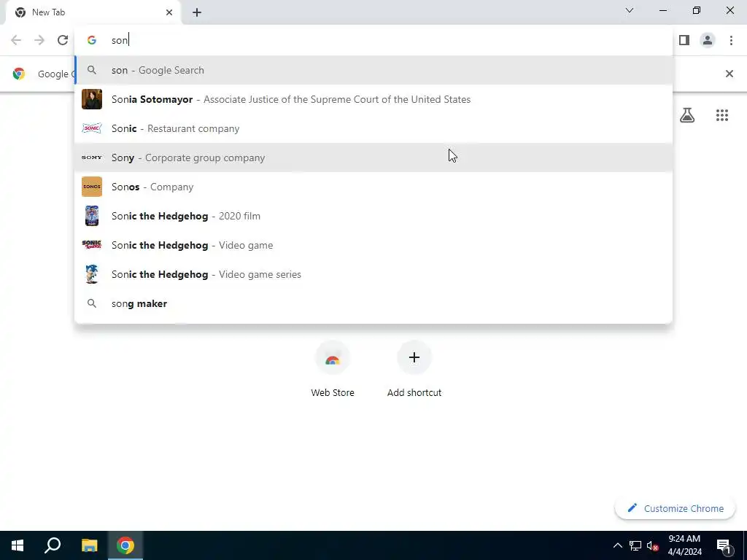
Task: Open the Web Store shortcut
Action: pos(333,369)
